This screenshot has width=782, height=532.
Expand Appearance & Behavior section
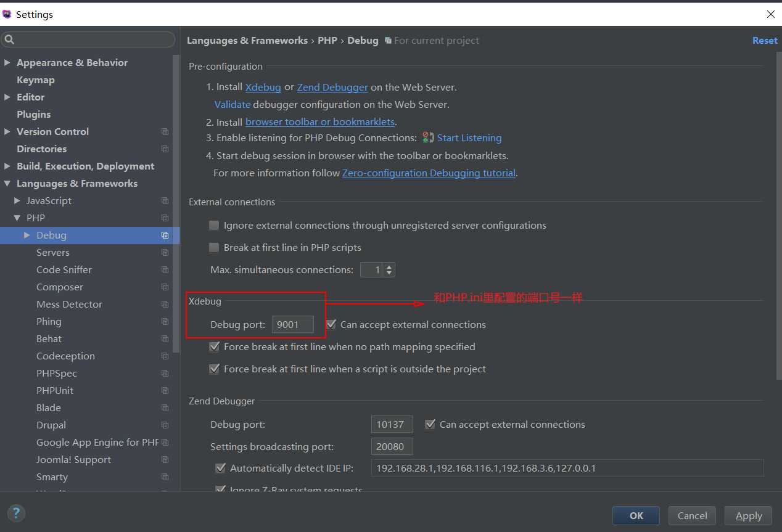[x=7, y=62]
